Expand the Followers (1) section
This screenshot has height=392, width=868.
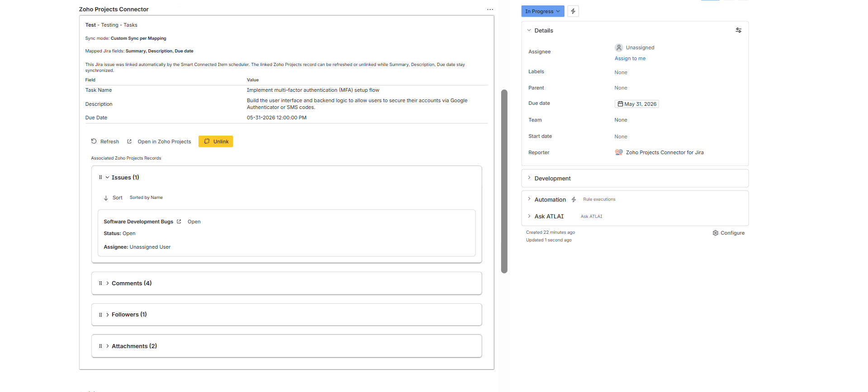[x=107, y=315]
